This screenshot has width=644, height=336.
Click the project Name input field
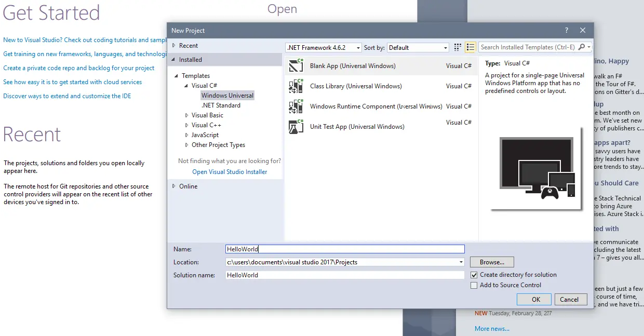pos(345,249)
